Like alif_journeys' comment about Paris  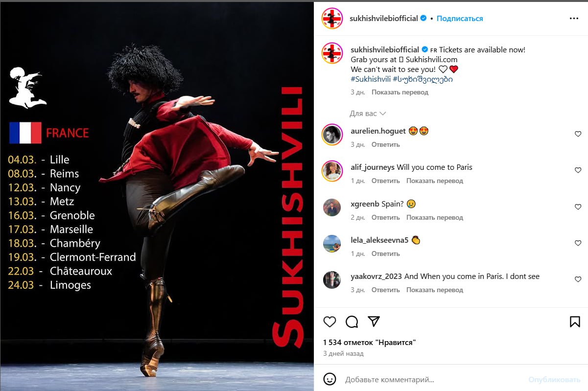coord(578,170)
